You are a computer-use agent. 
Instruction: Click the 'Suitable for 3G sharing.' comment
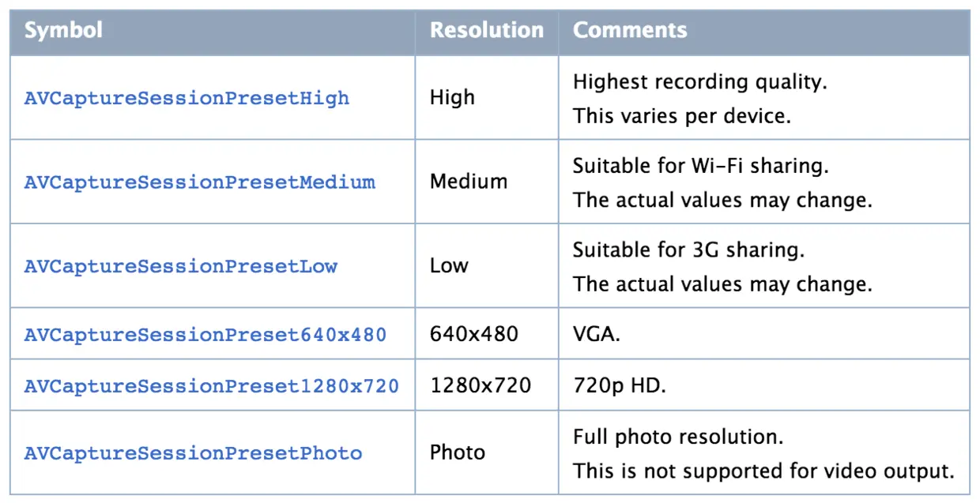688,250
